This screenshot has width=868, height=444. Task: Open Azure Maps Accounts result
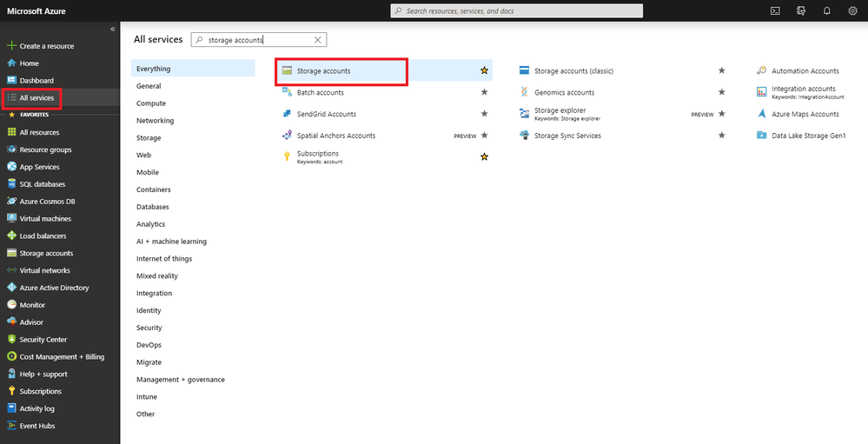(805, 114)
